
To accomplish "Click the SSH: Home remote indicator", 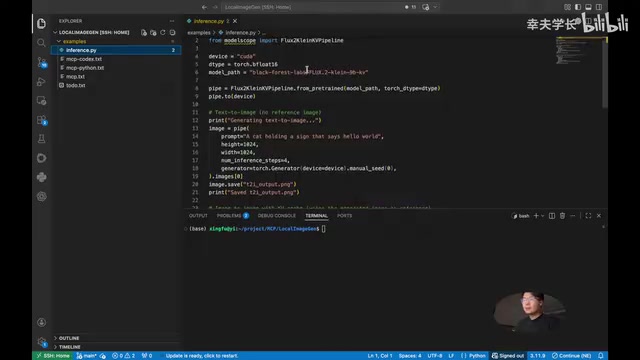I will point(53,356).
